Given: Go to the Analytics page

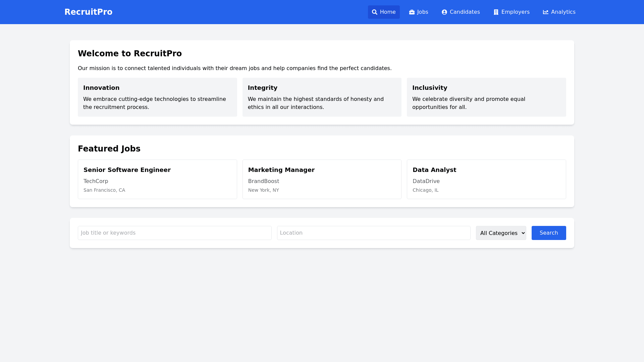Looking at the screenshot, I should pyautogui.click(x=559, y=12).
